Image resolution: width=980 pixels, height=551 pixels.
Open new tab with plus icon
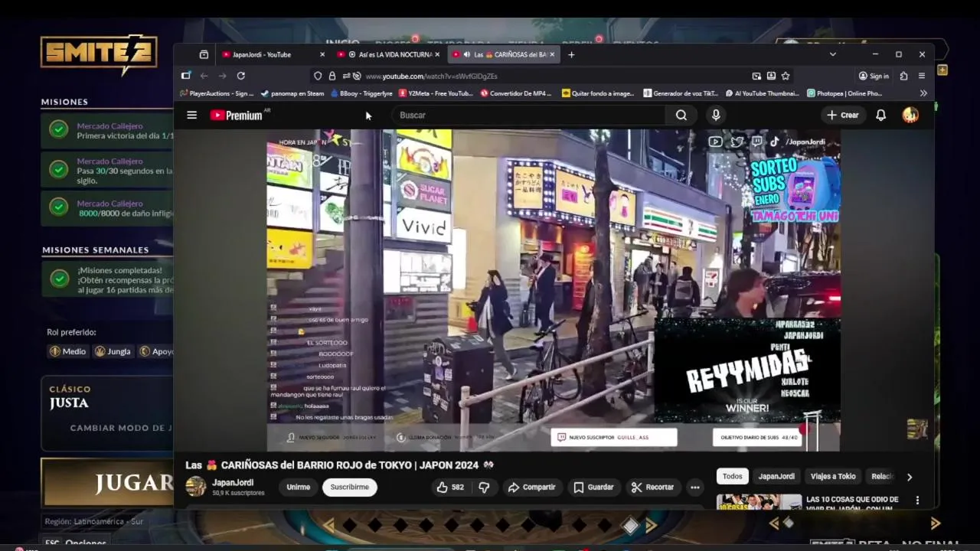[571, 54]
